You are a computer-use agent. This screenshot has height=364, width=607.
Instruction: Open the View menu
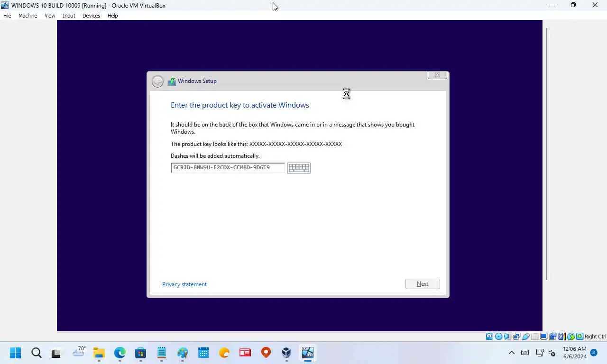pos(50,16)
